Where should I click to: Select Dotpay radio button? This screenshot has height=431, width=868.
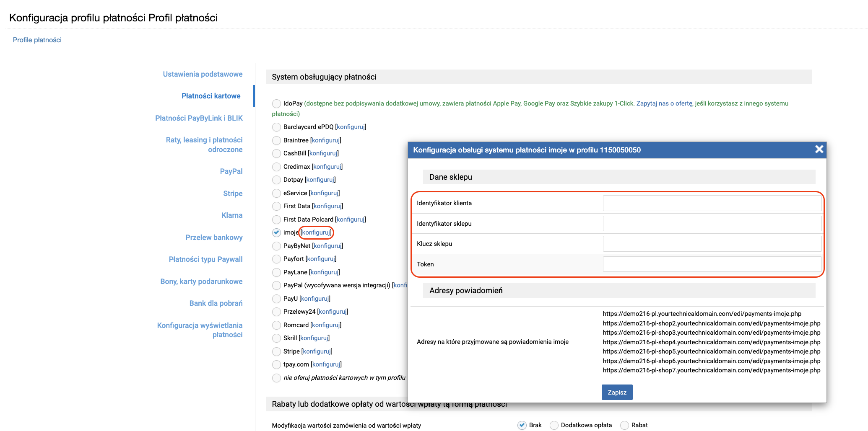pos(276,180)
